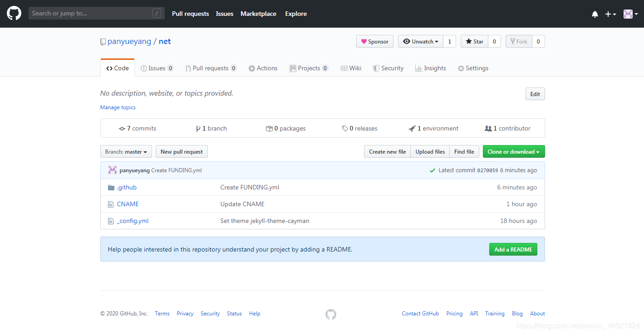Open the net repository name link
The height and width of the screenshot is (334, 644).
[x=165, y=41]
